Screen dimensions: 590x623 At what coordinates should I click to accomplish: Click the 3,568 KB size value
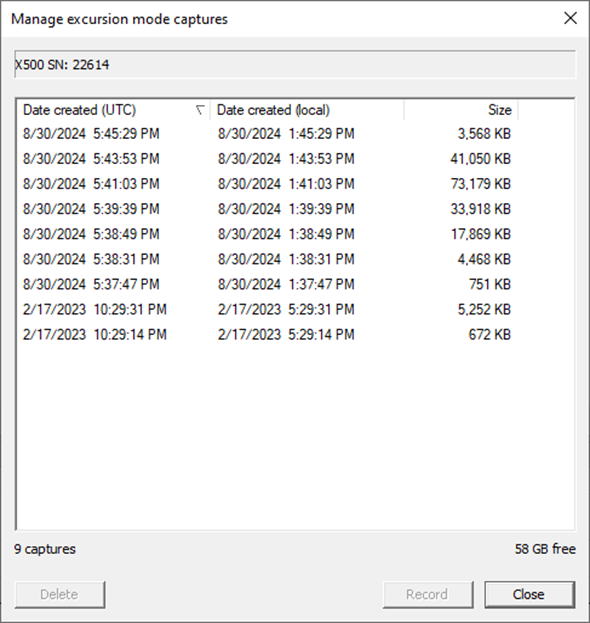[x=484, y=134]
